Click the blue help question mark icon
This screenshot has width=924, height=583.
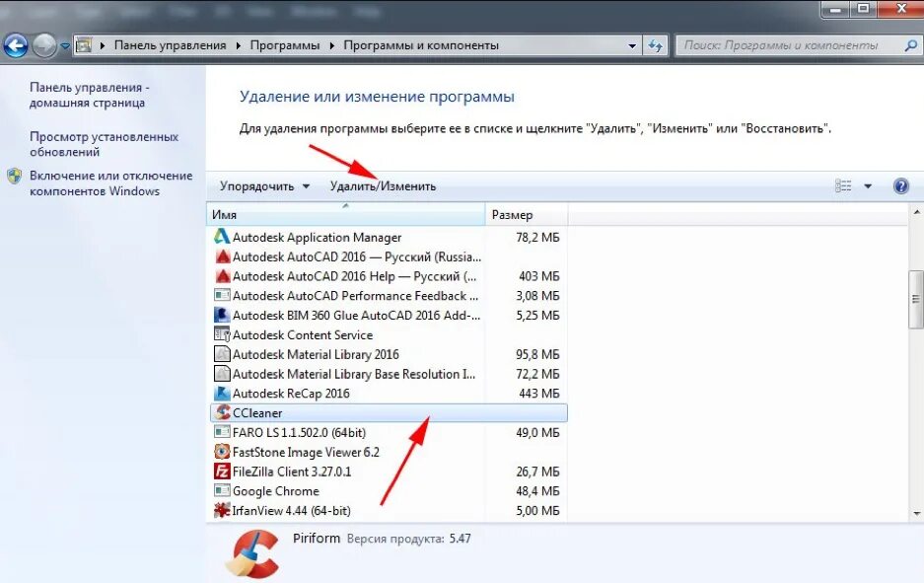click(901, 186)
